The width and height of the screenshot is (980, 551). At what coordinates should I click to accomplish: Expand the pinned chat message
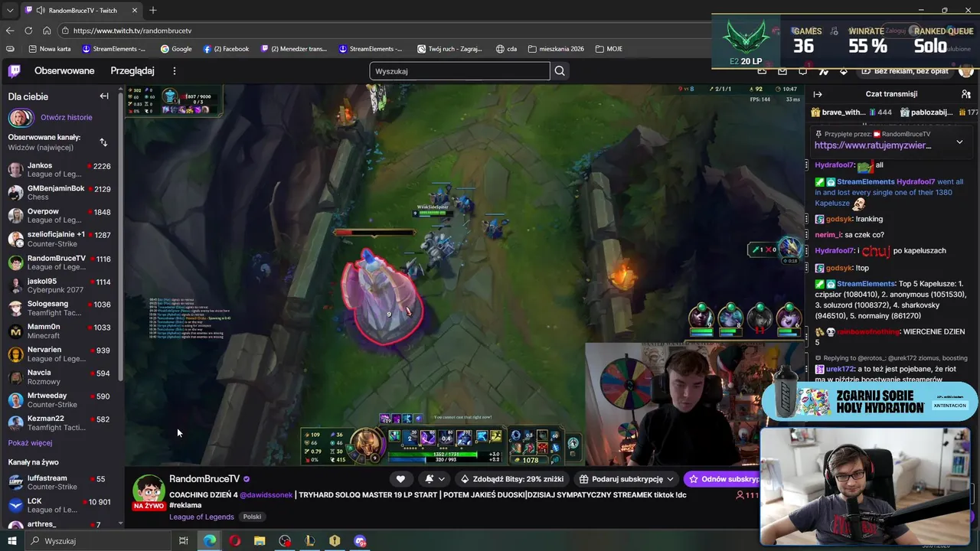[x=959, y=142]
